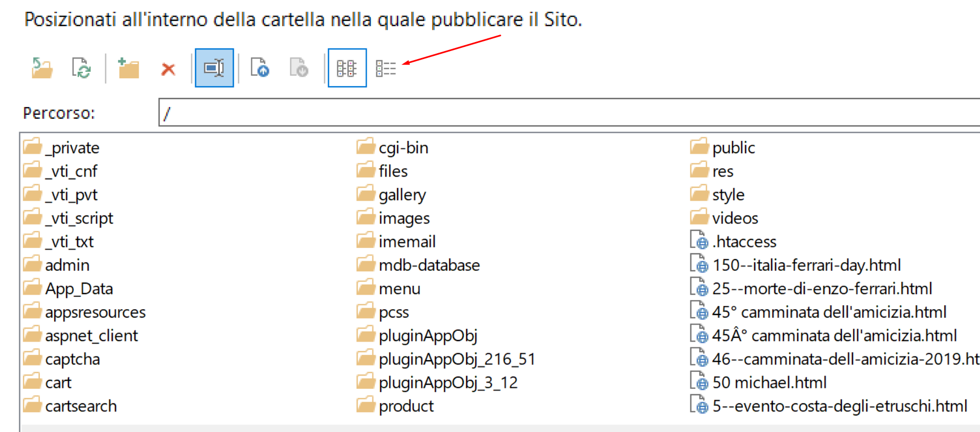This screenshot has height=432, width=980.
Task: Go to the parent folder
Action: pos(42,68)
